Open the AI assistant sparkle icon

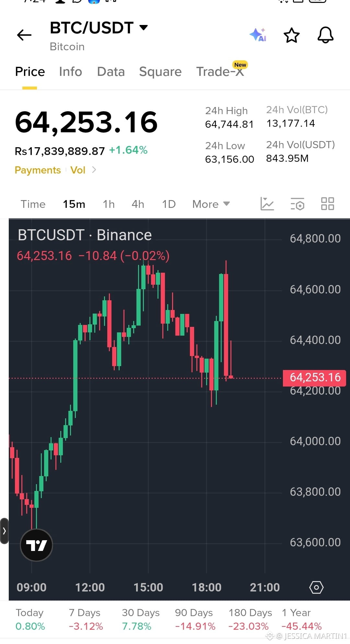[258, 35]
